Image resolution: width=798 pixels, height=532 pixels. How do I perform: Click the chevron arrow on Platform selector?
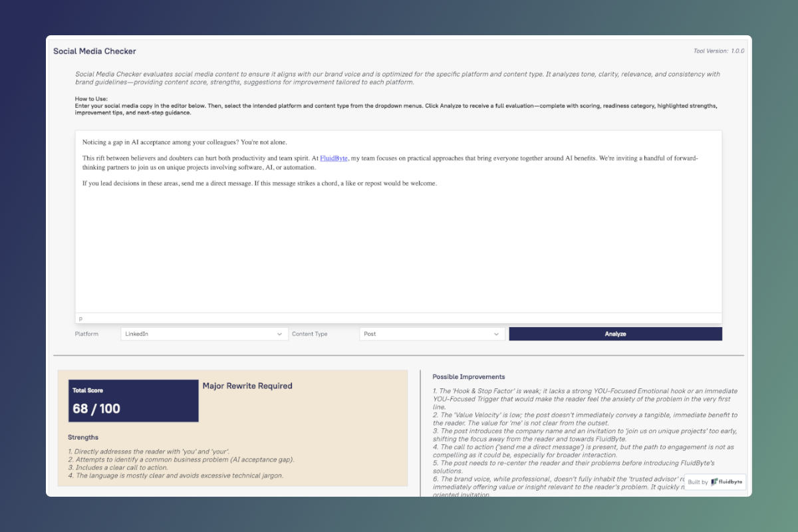(x=280, y=334)
